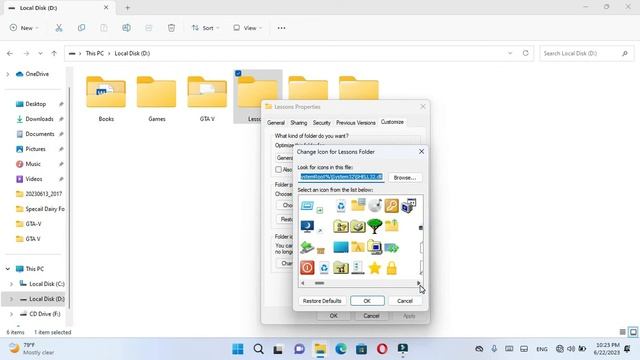Click the Cut scissors icon in Explorer toolbar

tap(59, 28)
